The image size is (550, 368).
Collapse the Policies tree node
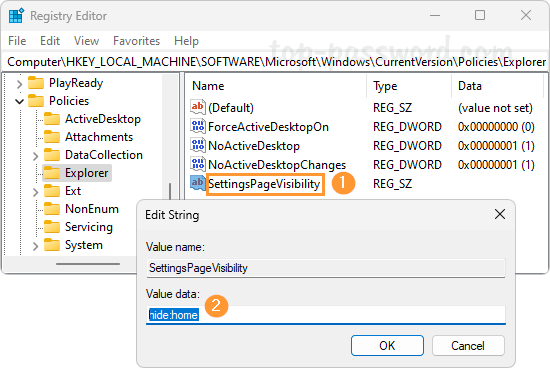click(20, 101)
